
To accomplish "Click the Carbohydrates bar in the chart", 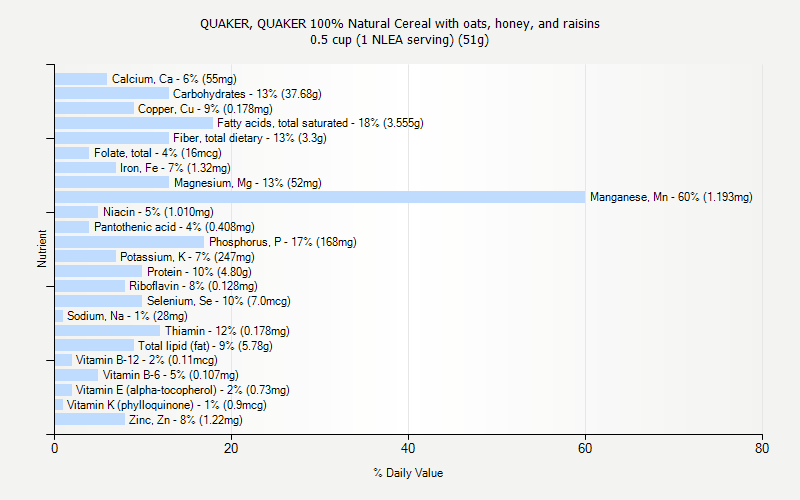I will pyautogui.click(x=112, y=94).
